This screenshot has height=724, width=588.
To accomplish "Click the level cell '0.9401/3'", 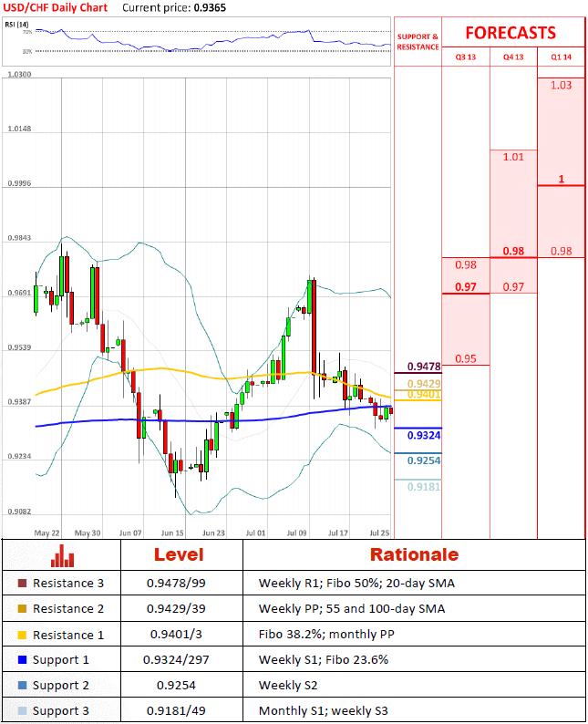I will 176,635.
